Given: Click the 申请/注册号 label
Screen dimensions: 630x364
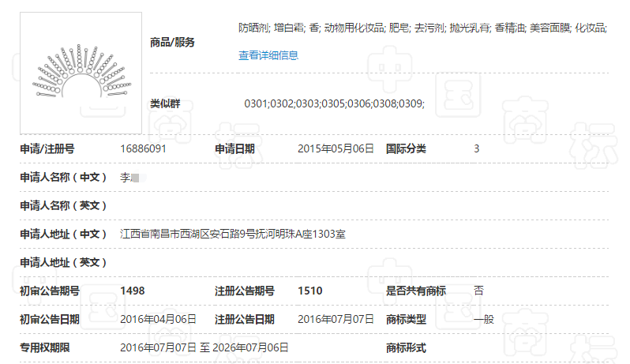Looking at the screenshot, I should pos(47,148).
